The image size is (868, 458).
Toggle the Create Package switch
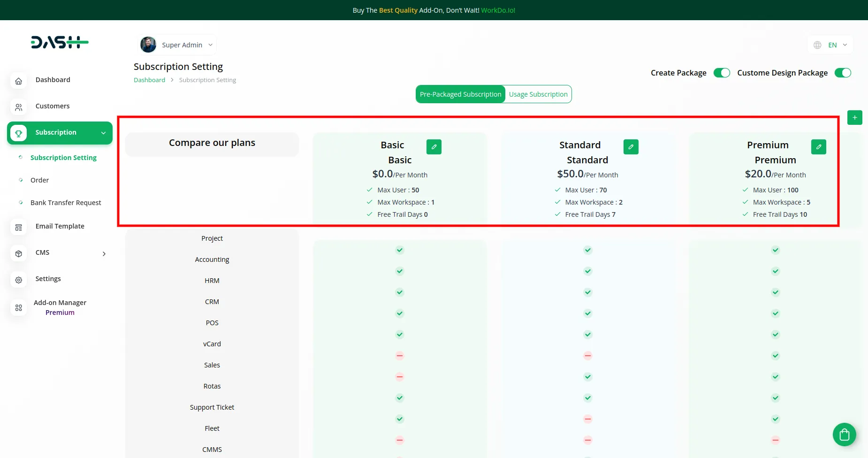click(x=721, y=73)
